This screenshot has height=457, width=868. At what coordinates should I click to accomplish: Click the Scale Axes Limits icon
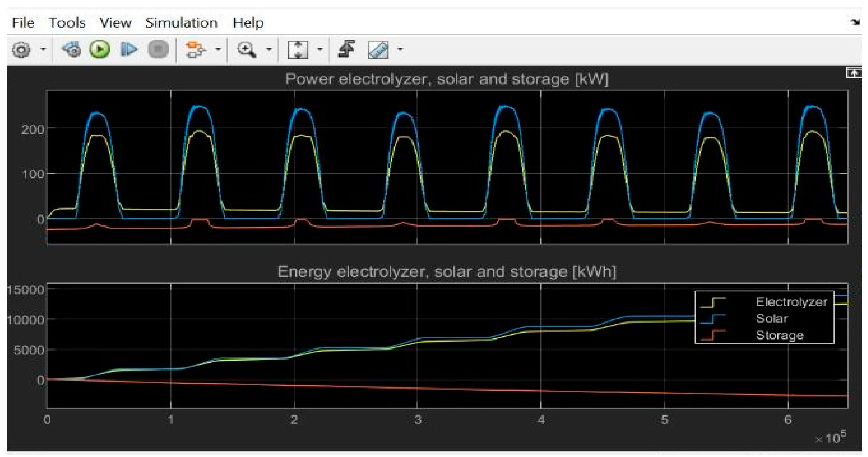[298, 50]
